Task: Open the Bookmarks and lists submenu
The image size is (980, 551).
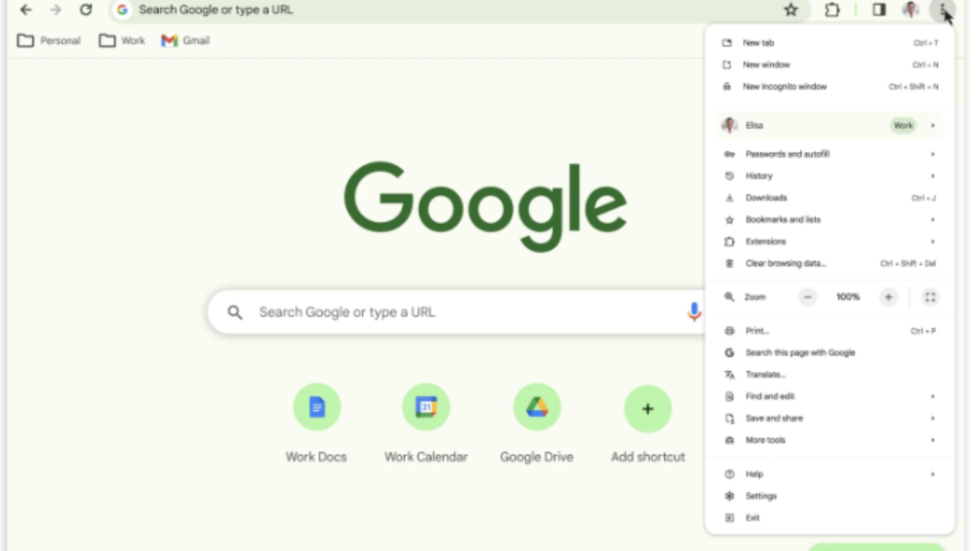Action: [x=783, y=219]
